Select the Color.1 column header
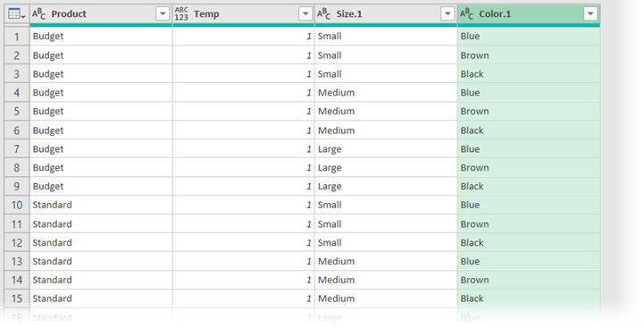Image resolution: width=644 pixels, height=328 pixels. pos(529,14)
